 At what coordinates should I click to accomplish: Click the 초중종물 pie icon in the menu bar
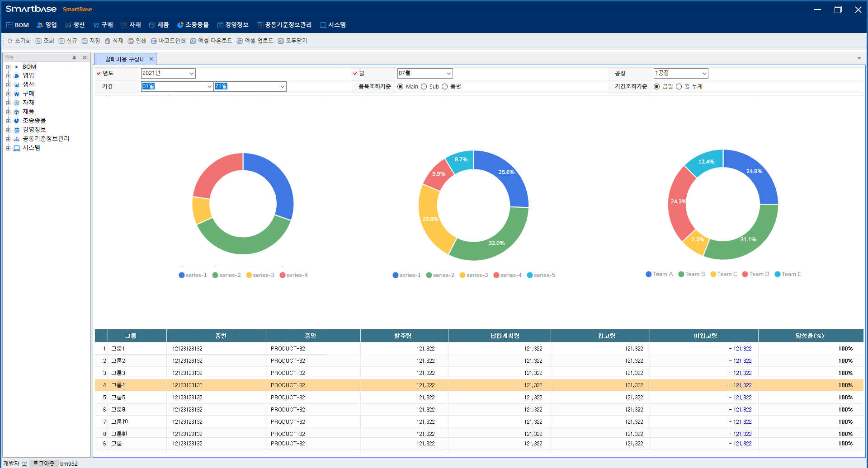pyautogui.click(x=180, y=25)
